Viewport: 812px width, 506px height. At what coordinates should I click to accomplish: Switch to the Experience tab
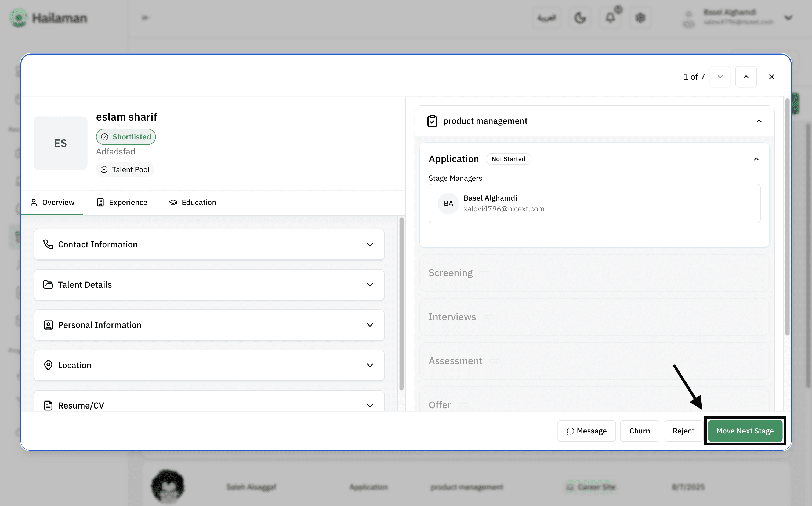point(122,203)
